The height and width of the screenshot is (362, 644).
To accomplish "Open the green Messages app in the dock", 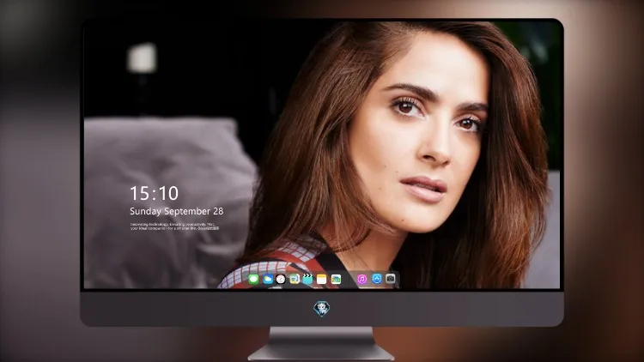I will coord(253,280).
